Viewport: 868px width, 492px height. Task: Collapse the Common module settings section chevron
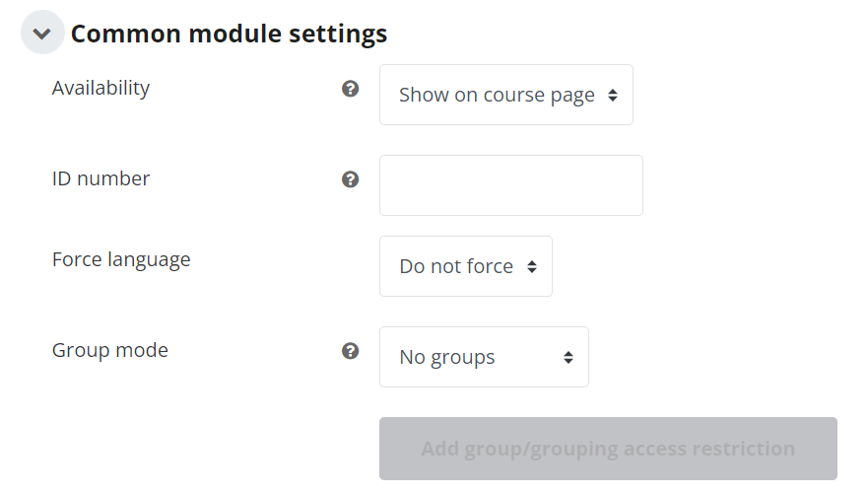pos(42,33)
